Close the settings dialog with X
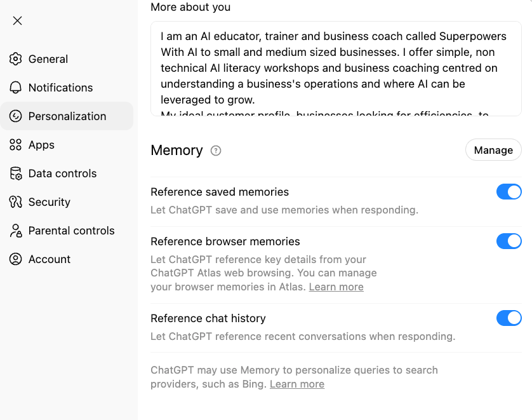Image resolution: width=532 pixels, height=420 pixels. coord(18,21)
